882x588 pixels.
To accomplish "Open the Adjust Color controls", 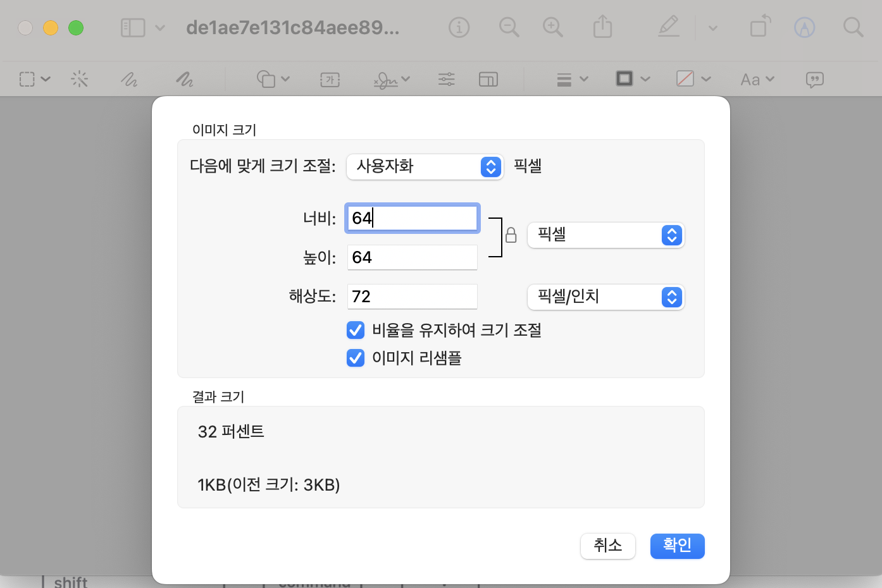I will pos(446,78).
